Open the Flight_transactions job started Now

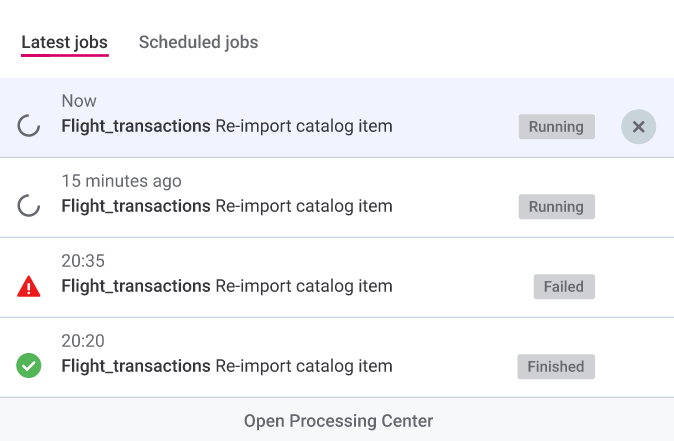coord(227,127)
